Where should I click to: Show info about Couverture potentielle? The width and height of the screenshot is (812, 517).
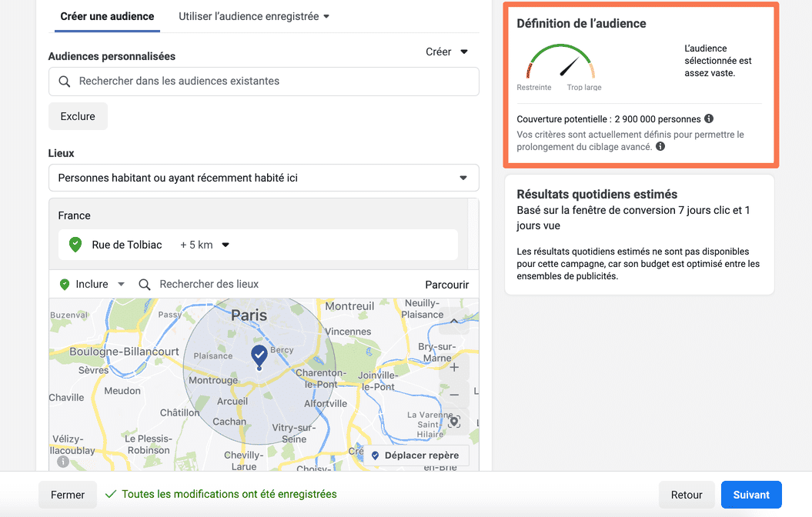[709, 119]
